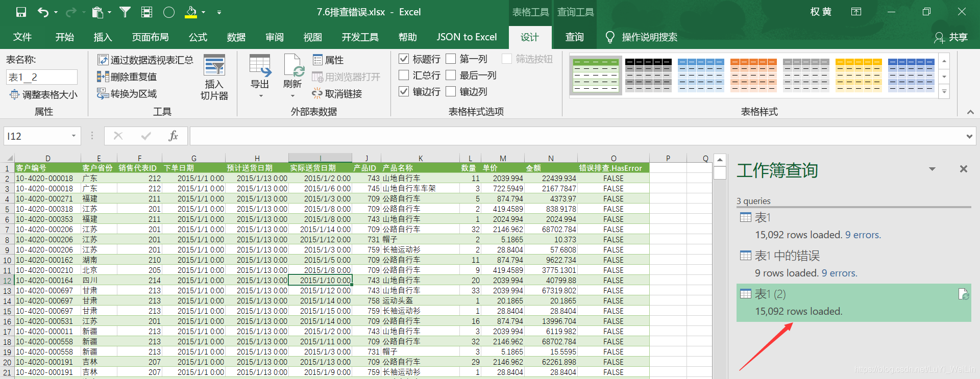This screenshot has height=379, width=980.
Task: Click the 9 errors link under 表1
Action: 863,235
